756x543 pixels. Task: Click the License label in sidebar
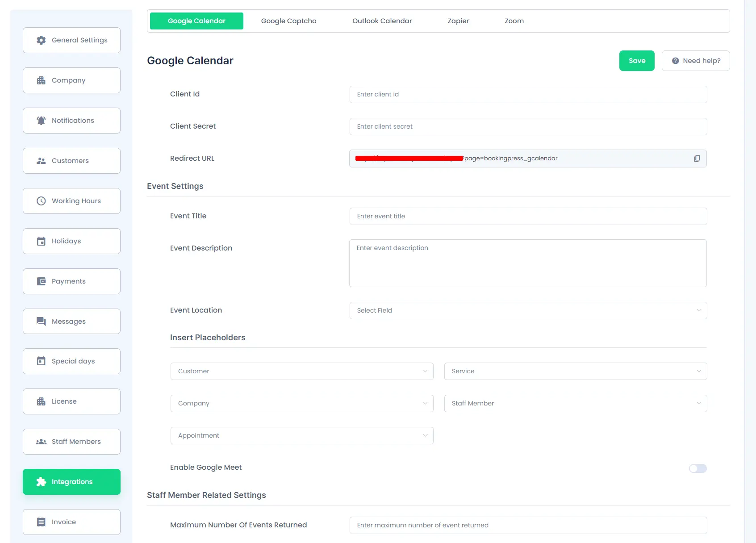(64, 401)
